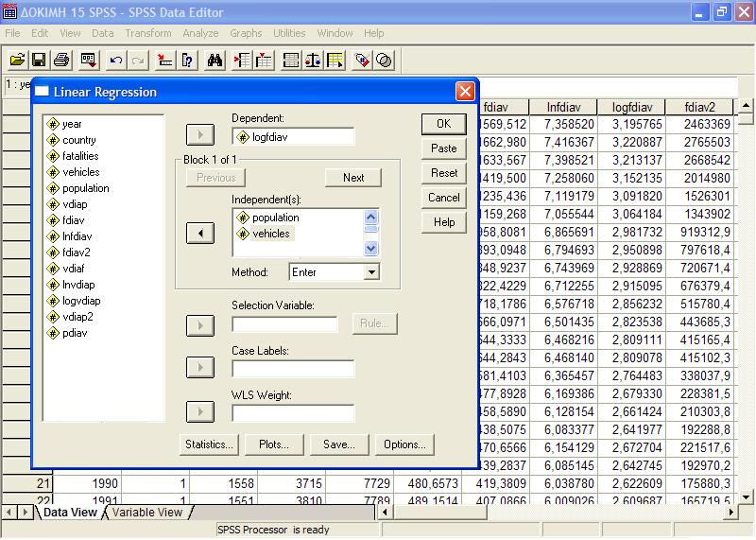The width and height of the screenshot is (756, 540).
Task: Click the Paste button
Action: coord(443,148)
